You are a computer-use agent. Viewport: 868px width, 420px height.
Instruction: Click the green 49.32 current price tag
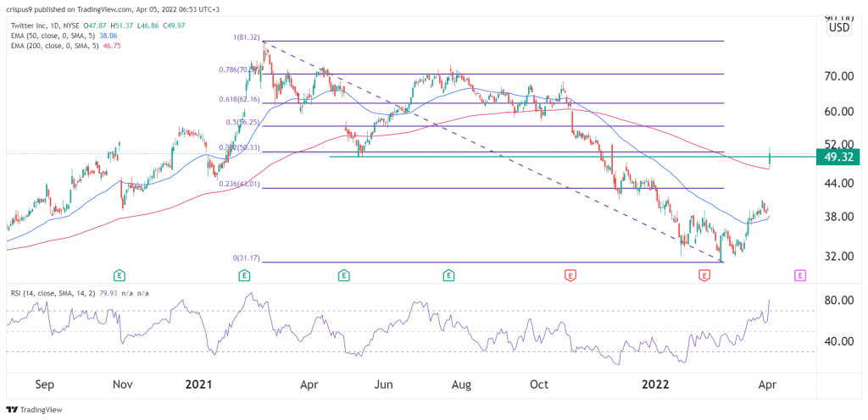837,157
